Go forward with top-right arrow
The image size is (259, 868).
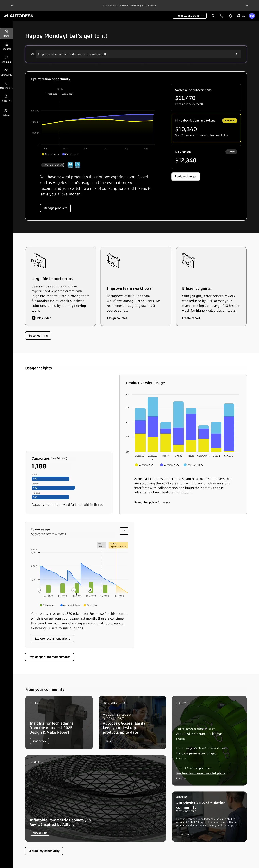point(247,5)
